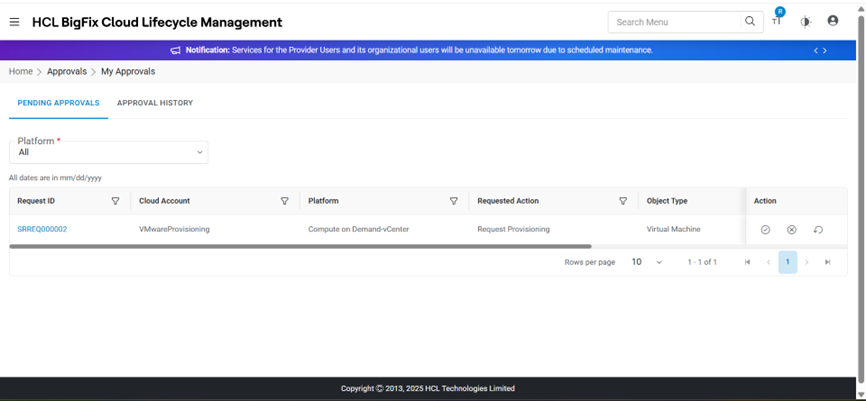Open the hamburger navigation menu
This screenshot has width=866, height=401.
click(14, 22)
